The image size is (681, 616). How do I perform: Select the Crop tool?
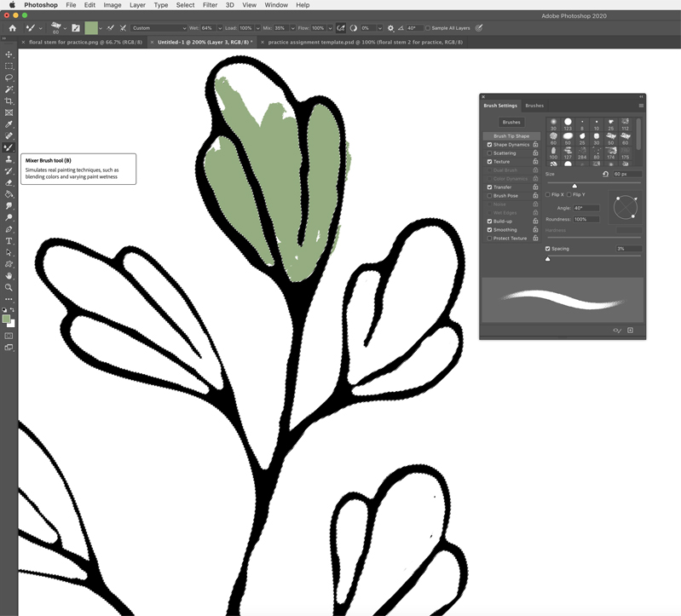click(9, 101)
